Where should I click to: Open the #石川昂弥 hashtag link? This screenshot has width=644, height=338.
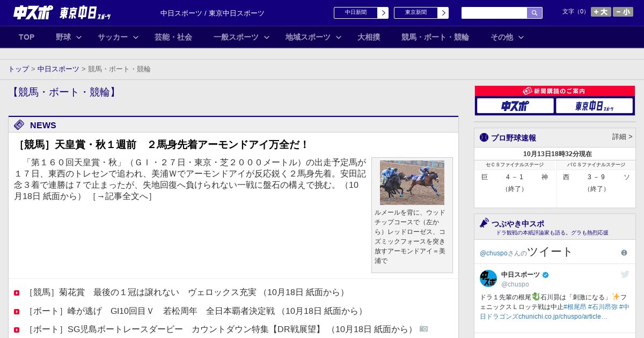(x=603, y=307)
